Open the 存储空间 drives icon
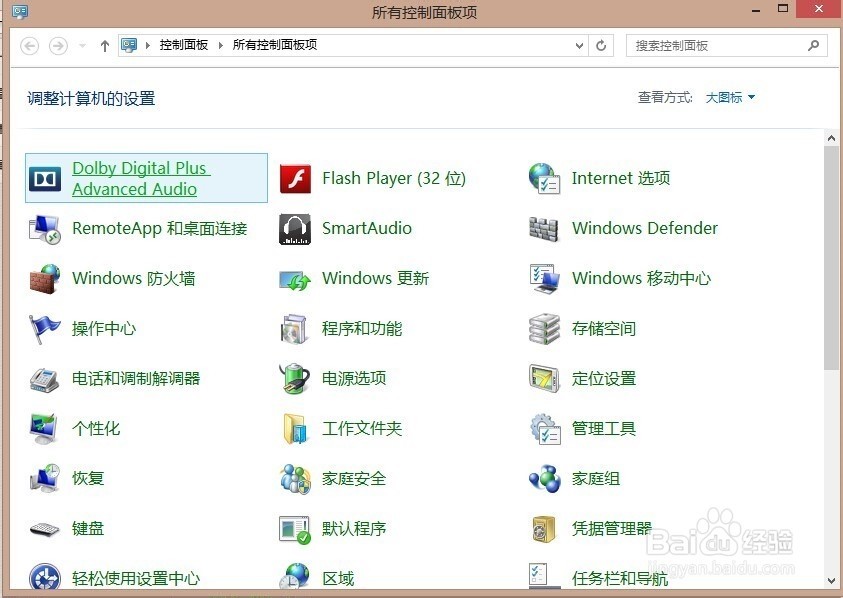 pos(544,329)
